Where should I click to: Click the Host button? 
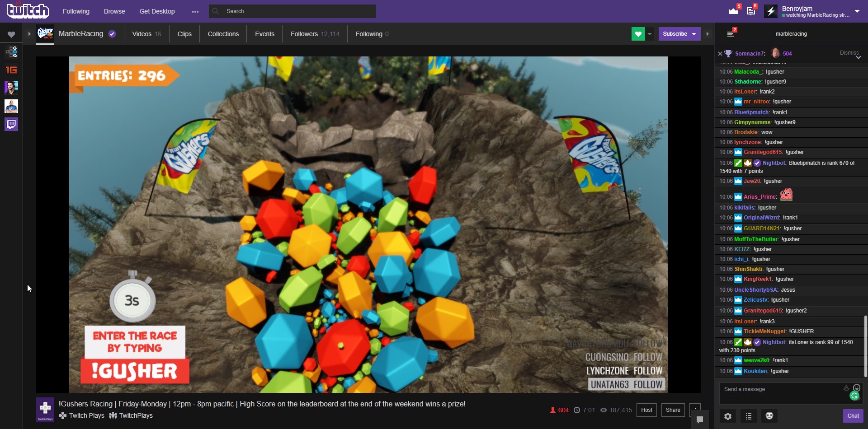646,410
